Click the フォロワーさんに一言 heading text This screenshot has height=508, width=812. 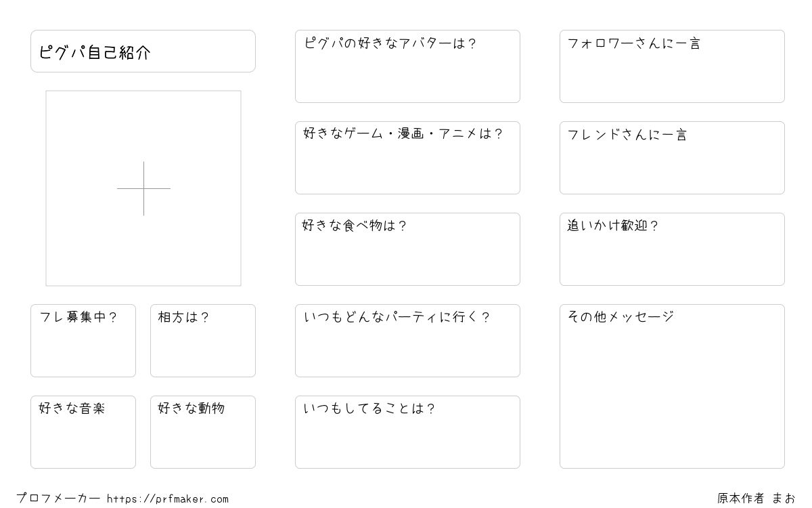(x=634, y=43)
